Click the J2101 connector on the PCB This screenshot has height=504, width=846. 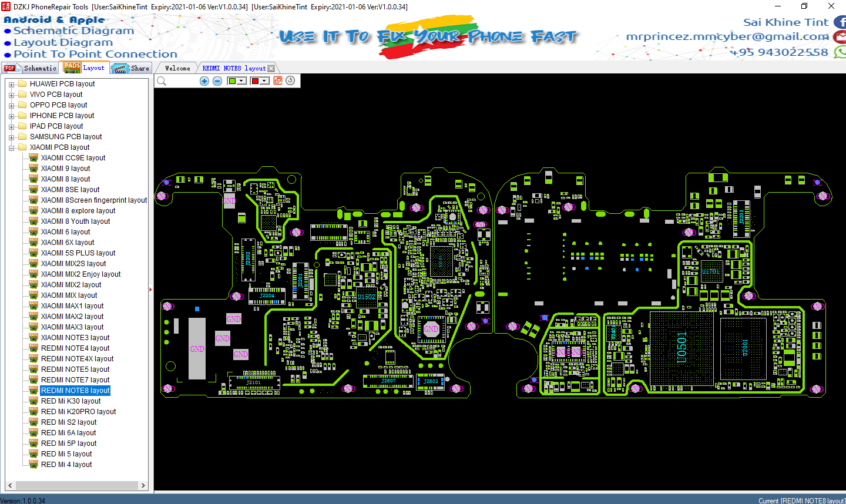[x=255, y=382]
